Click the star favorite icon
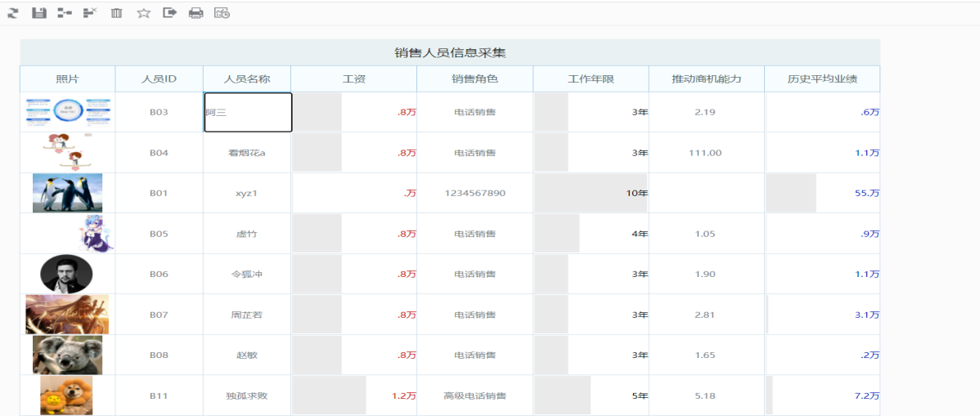 tap(144, 12)
